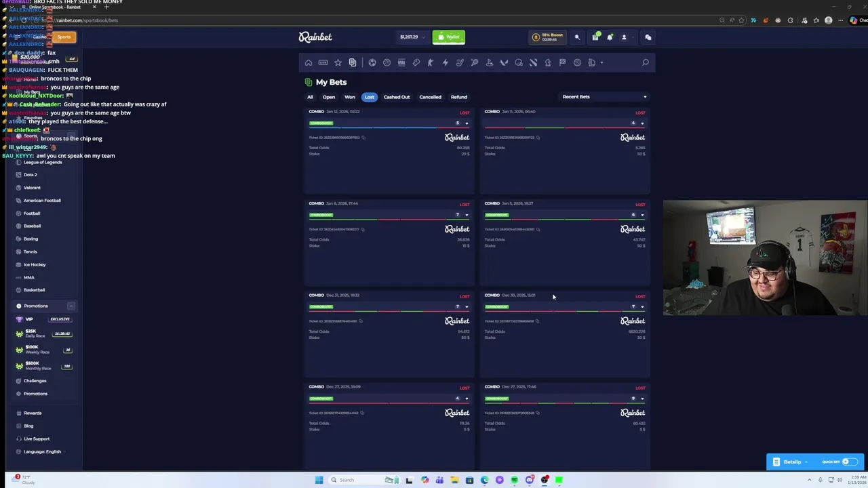Choose the checkered racing flag icon
The image size is (868, 488).
click(x=562, y=62)
